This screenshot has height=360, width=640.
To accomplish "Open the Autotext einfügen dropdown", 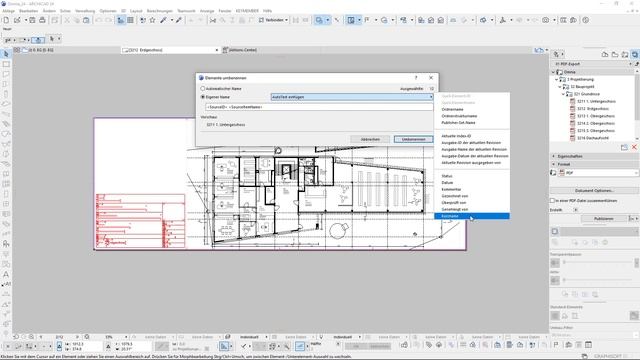I will coord(352,97).
